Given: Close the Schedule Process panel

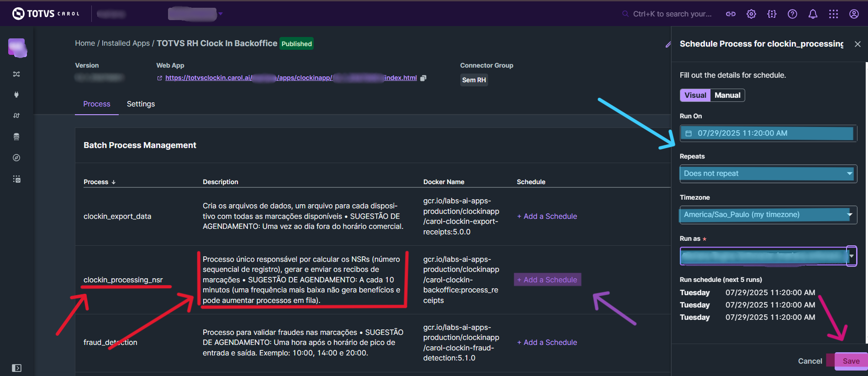Looking at the screenshot, I should click(x=857, y=44).
